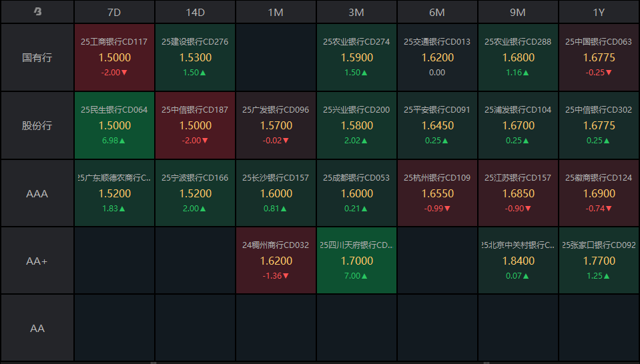Open the 广东顺德农商行 CD cell
The width and height of the screenshot is (640, 364).
click(114, 193)
